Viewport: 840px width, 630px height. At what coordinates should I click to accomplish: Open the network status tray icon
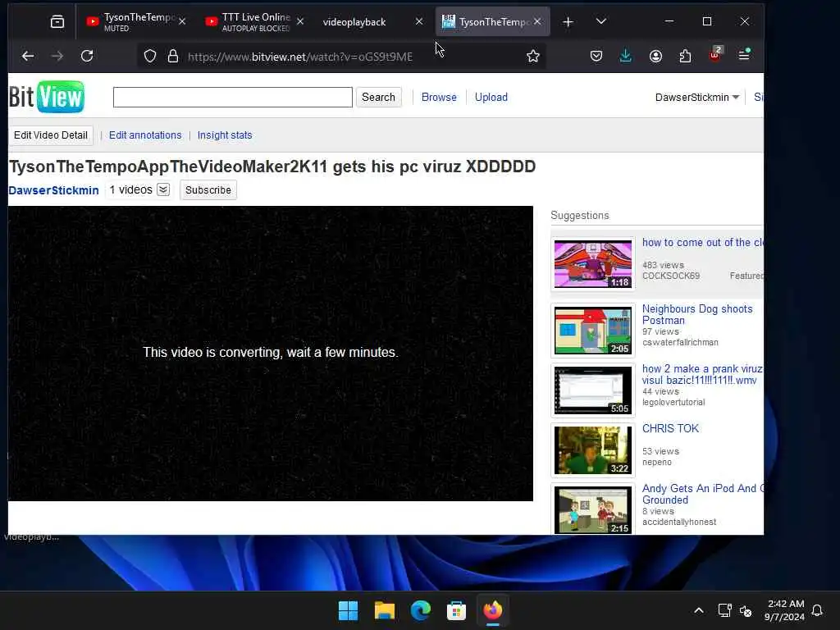tap(724, 610)
